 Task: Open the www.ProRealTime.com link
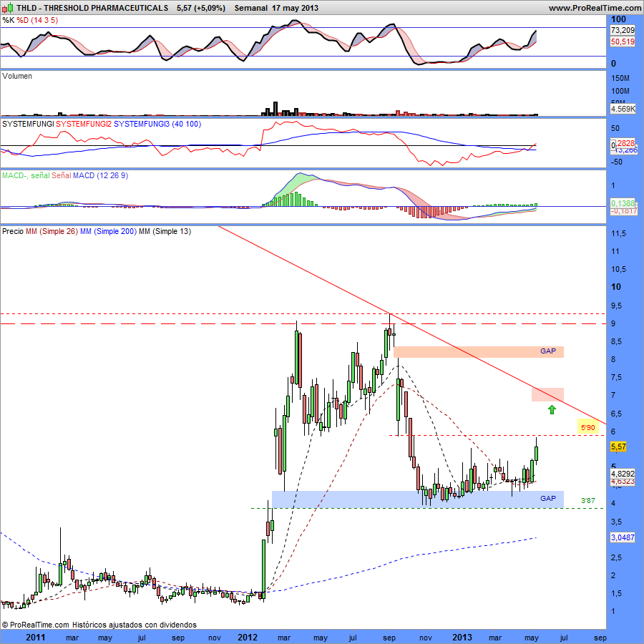(595, 8)
